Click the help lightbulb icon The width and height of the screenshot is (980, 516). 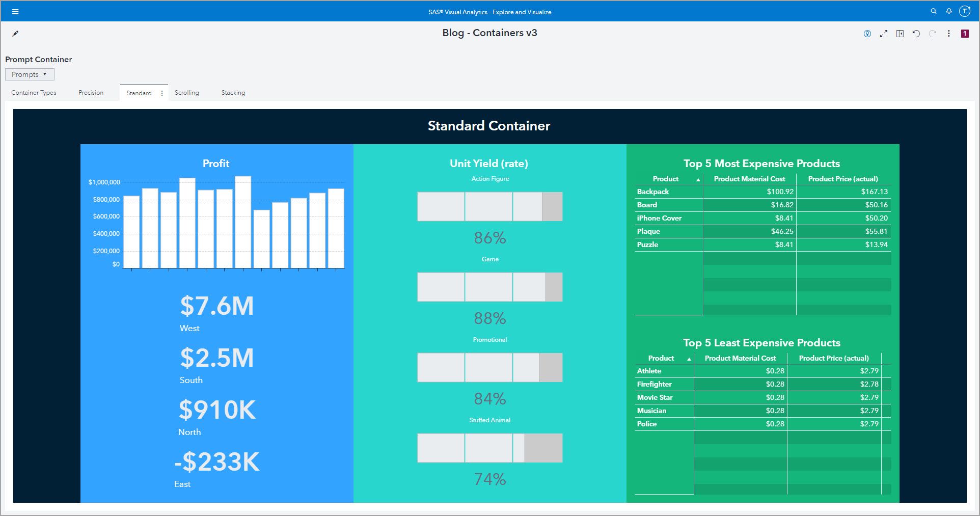pyautogui.click(x=867, y=33)
